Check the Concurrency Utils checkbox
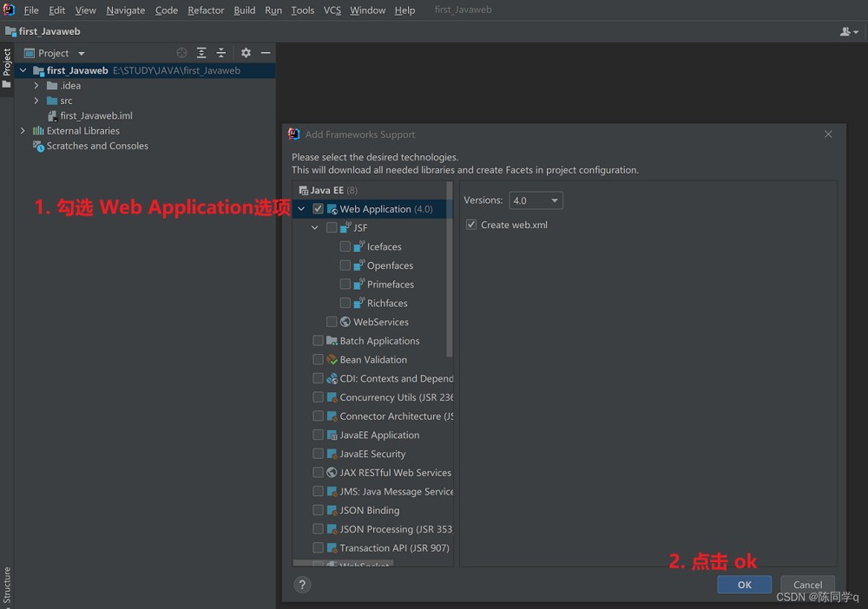Image resolution: width=868 pixels, height=609 pixels. (x=318, y=397)
